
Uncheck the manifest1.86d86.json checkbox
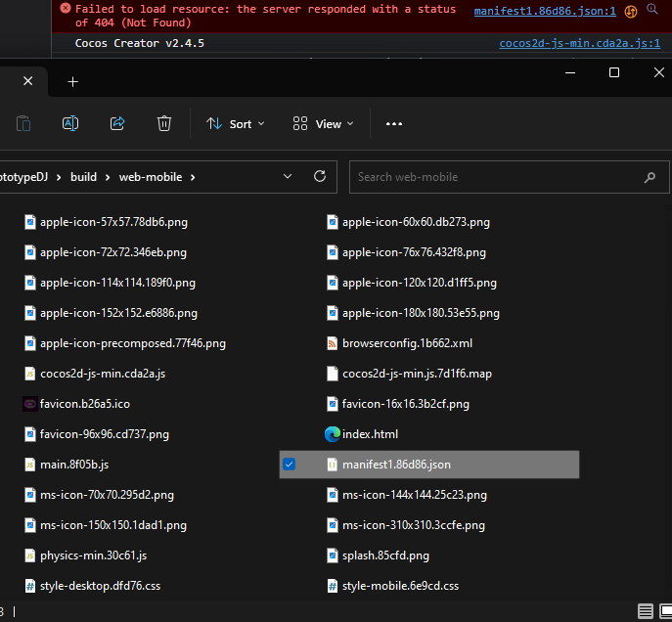point(289,465)
